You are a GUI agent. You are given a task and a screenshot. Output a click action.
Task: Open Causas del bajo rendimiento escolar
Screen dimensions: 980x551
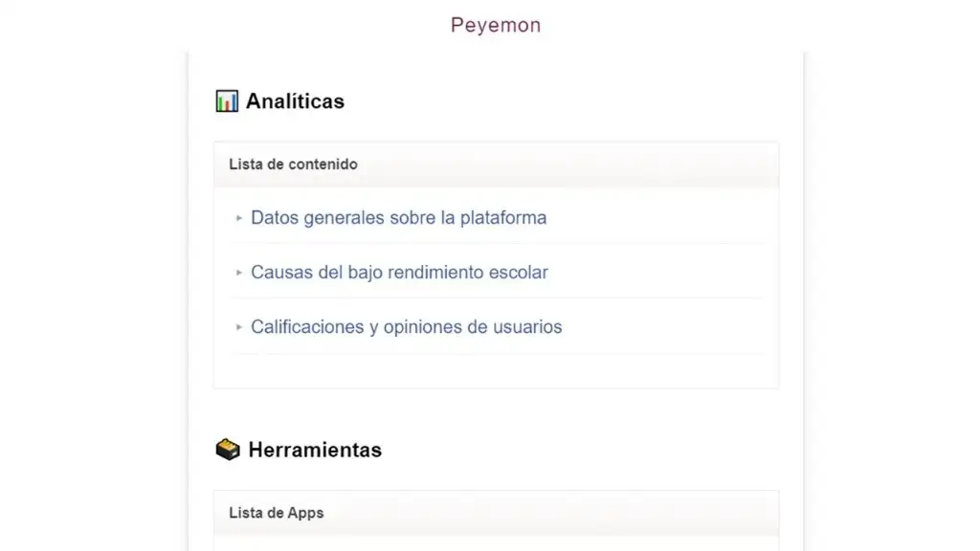(399, 273)
